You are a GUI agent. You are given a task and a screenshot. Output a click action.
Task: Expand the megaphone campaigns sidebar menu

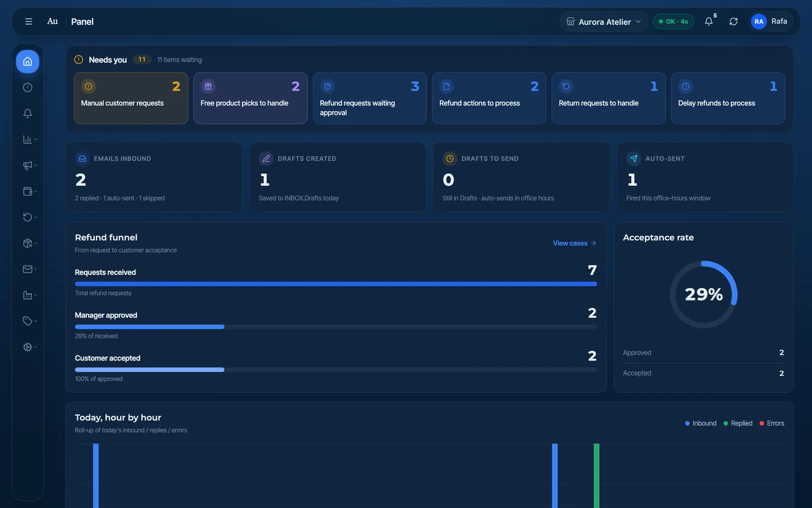click(x=29, y=165)
